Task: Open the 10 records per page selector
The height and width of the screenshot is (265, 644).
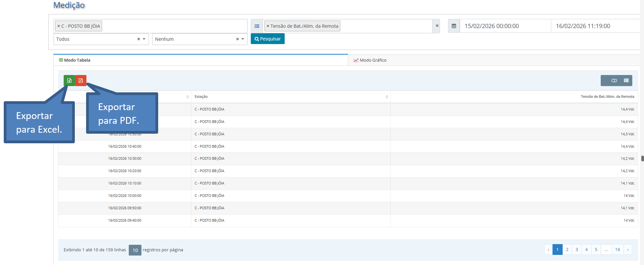Action: (x=135, y=250)
